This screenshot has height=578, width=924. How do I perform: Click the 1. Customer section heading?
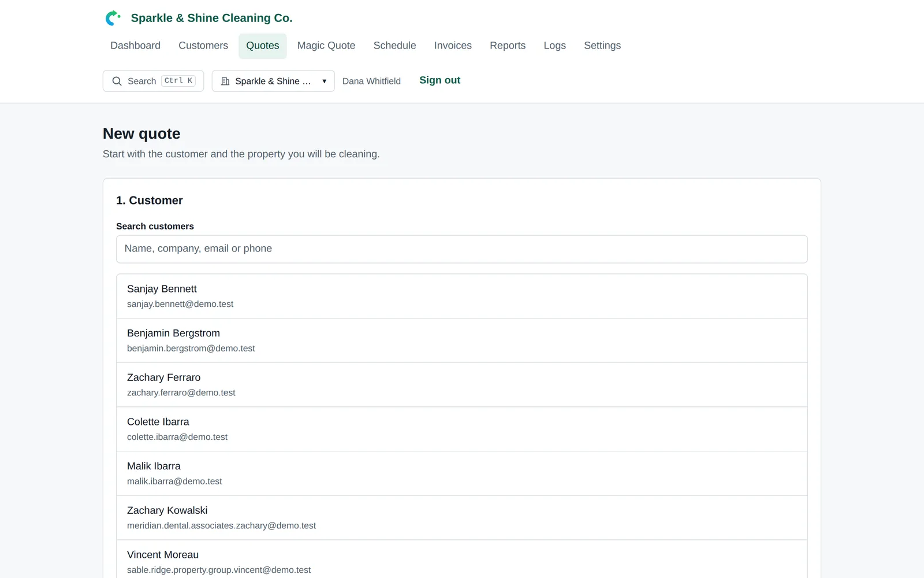150,201
